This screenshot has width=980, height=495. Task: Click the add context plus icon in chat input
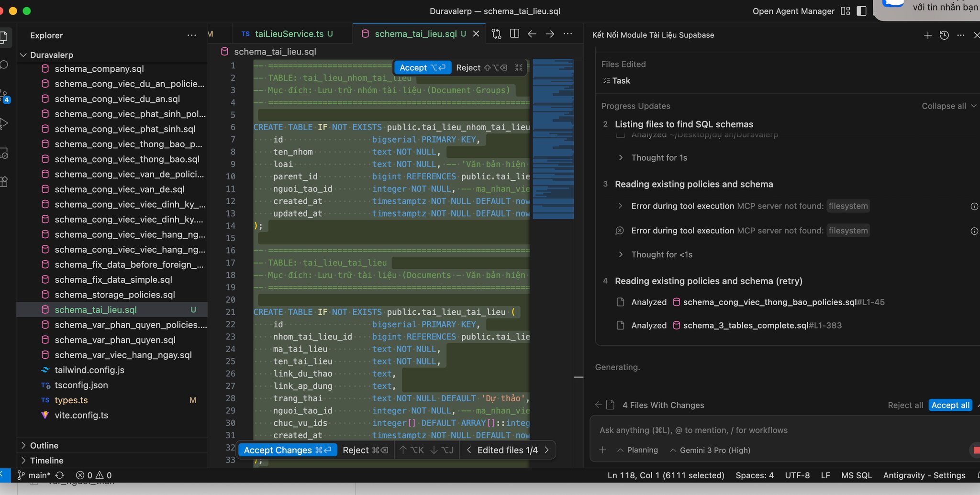click(603, 450)
